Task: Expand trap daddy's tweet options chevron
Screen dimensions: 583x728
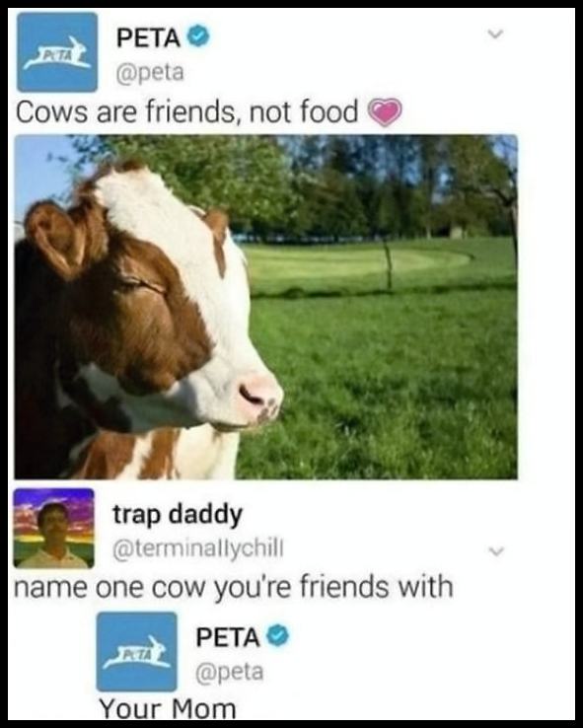Action: pyautogui.click(x=496, y=551)
